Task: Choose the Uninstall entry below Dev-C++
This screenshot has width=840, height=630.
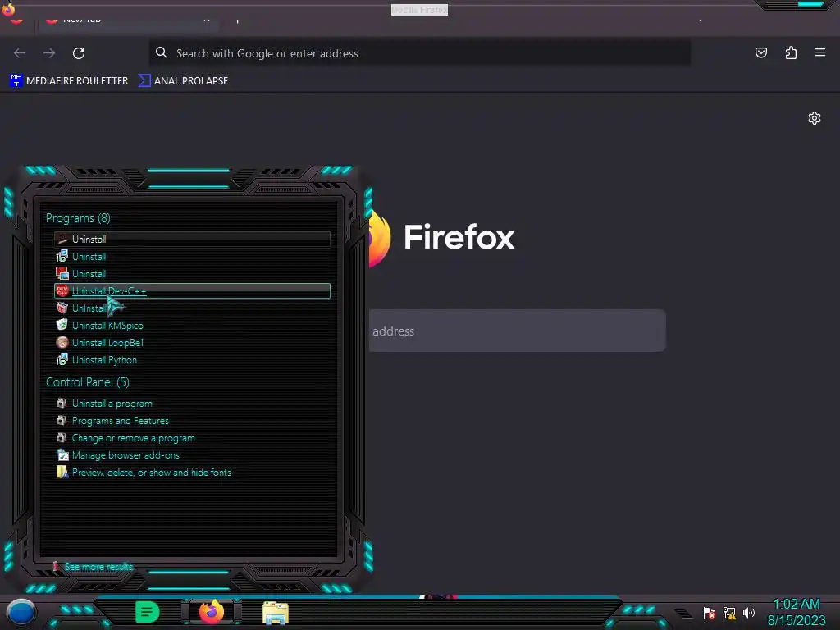Action: point(192,308)
